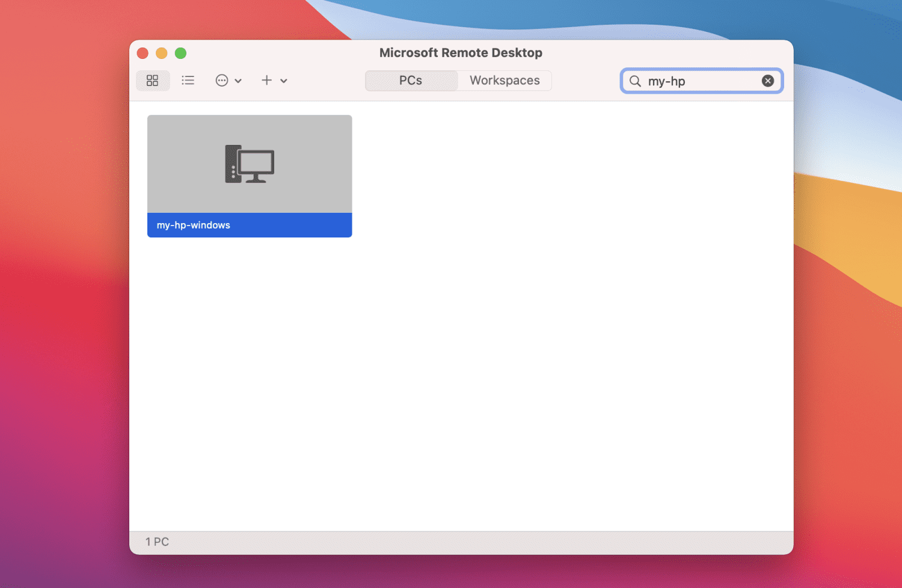
Task: Maximize the Remote Desktop window
Action: click(x=180, y=53)
